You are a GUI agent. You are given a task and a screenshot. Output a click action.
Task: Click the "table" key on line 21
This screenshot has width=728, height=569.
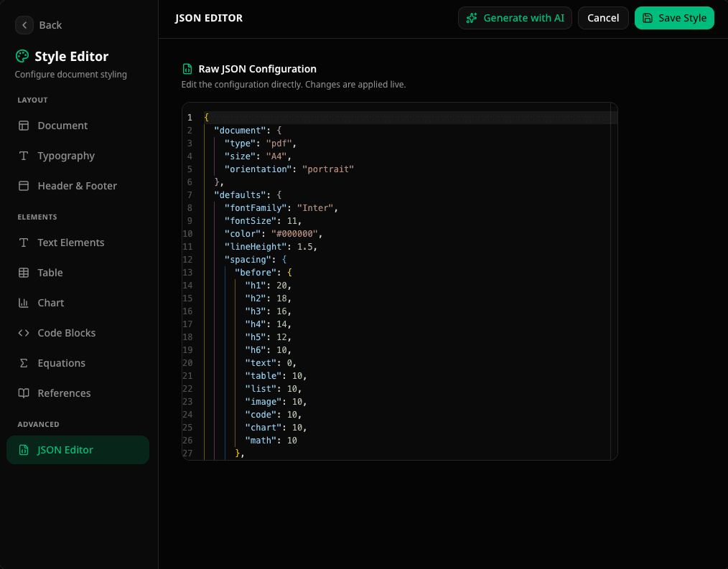pyautogui.click(x=263, y=376)
